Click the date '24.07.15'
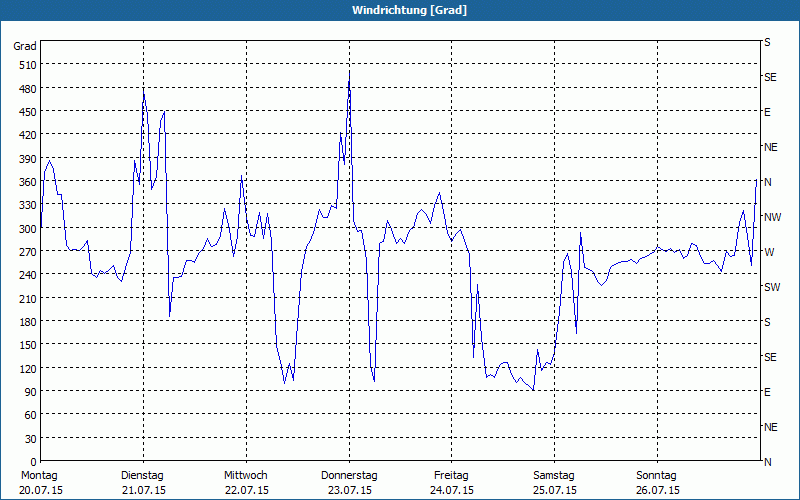 pos(453,490)
